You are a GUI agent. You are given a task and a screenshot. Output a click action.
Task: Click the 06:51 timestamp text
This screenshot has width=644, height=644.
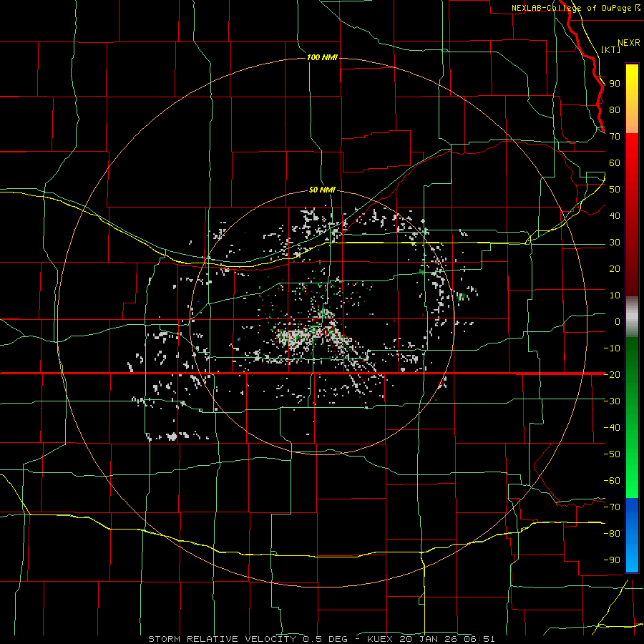(479, 639)
